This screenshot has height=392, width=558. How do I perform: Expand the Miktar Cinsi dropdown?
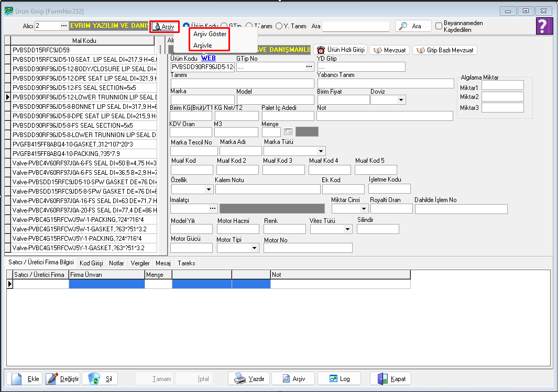(x=363, y=209)
